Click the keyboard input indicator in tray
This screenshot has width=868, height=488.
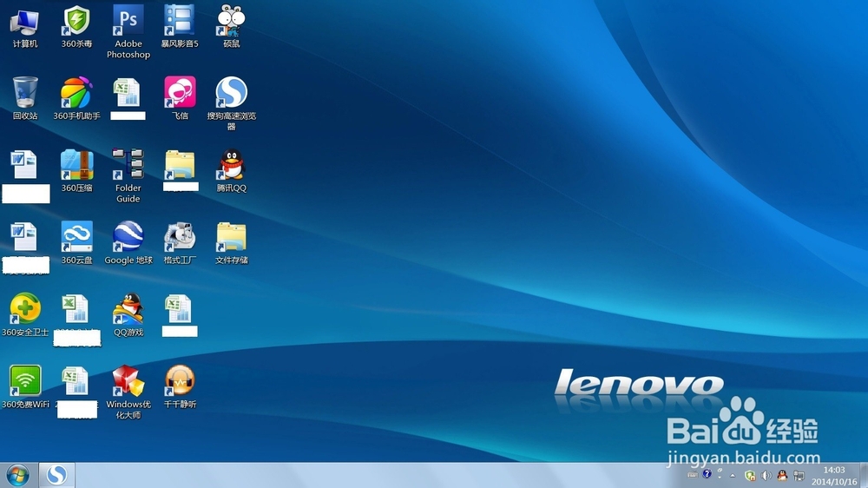tap(693, 475)
